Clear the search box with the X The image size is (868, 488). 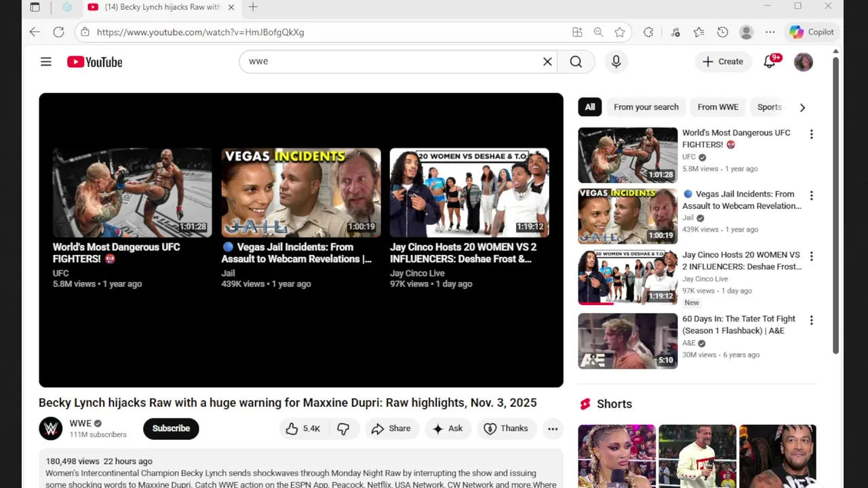(547, 62)
